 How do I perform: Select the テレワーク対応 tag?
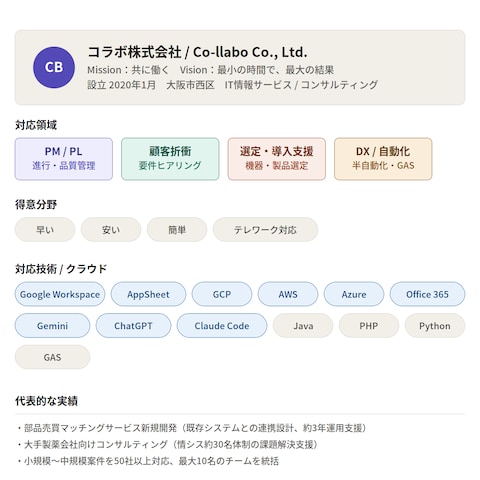click(x=265, y=230)
